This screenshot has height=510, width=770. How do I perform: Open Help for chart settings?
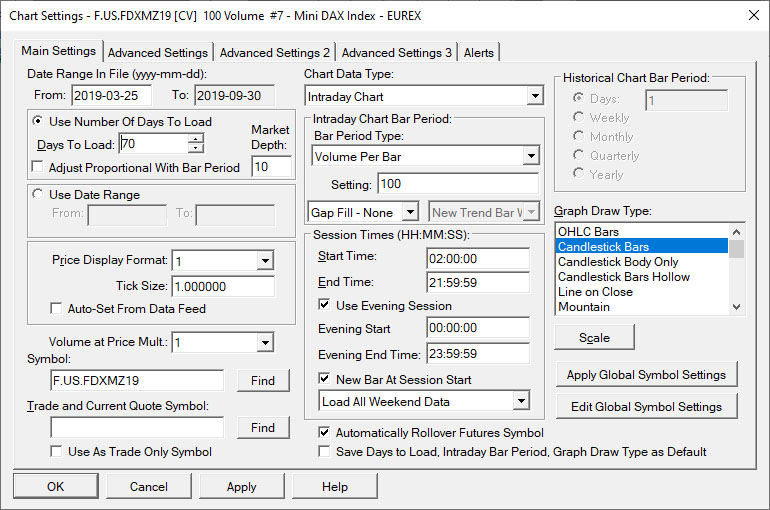[335, 486]
